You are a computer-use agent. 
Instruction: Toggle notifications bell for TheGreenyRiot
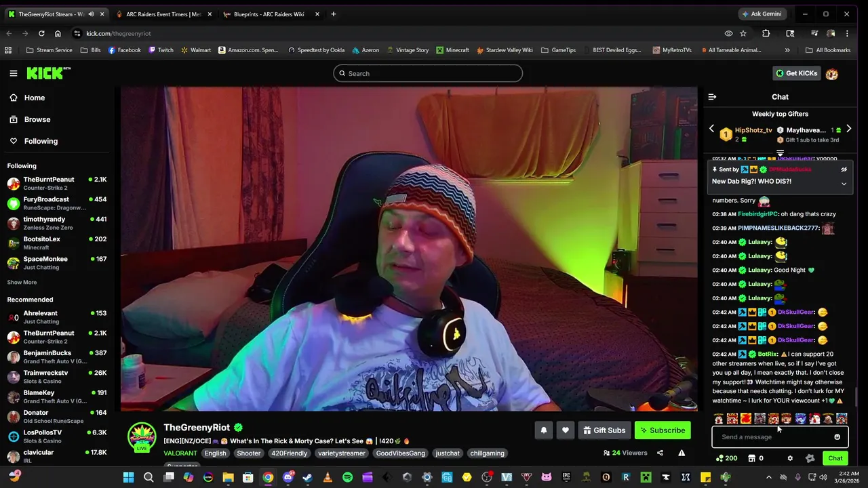click(x=543, y=430)
